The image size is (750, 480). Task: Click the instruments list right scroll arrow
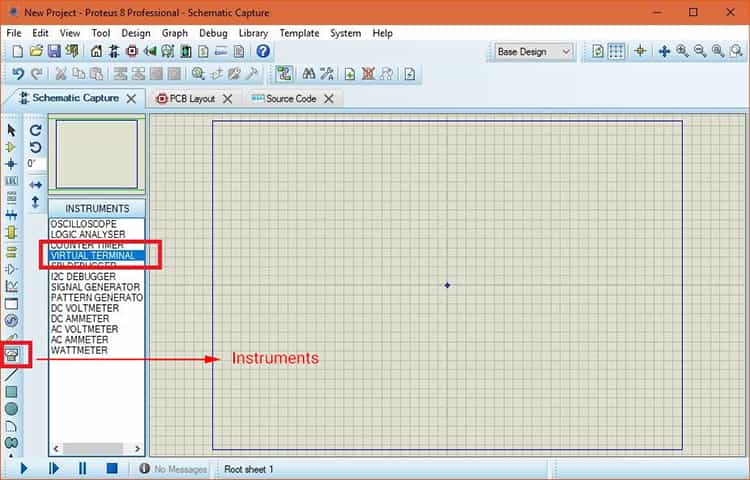[138, 448]
